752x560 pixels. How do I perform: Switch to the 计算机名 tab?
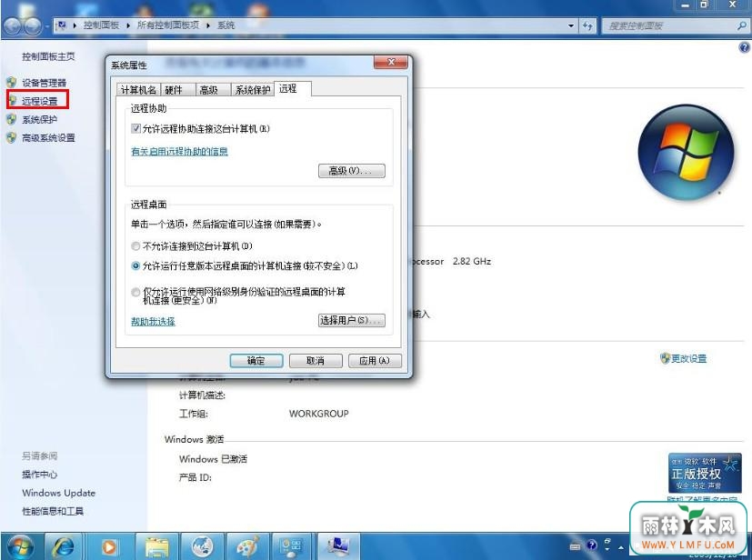pos(138,90)
